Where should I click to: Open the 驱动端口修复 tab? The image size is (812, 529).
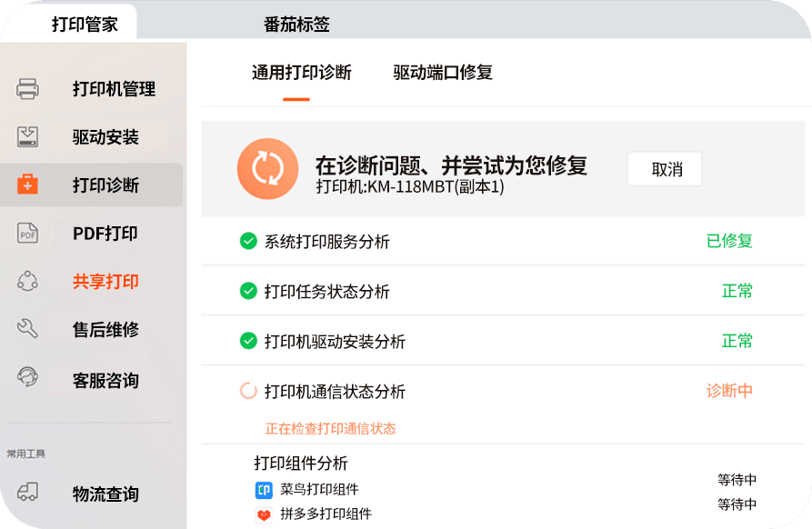click(x=441, y=73)
